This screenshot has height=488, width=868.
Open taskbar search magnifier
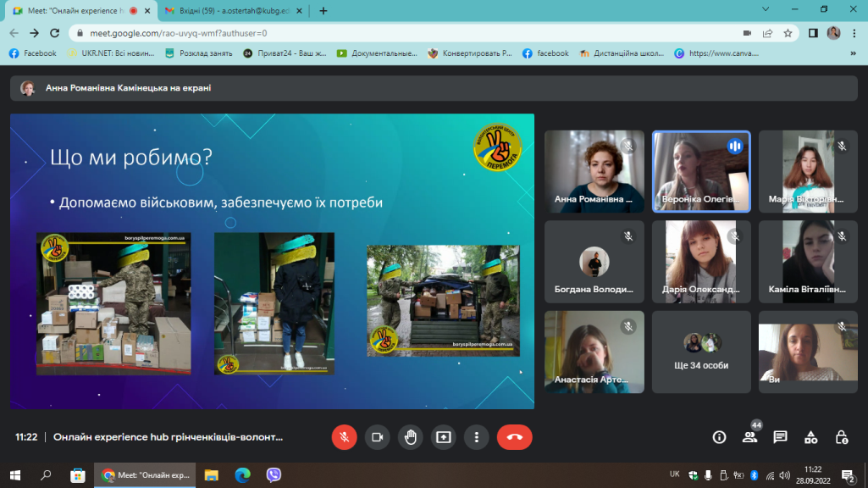[x=46, y=475]
